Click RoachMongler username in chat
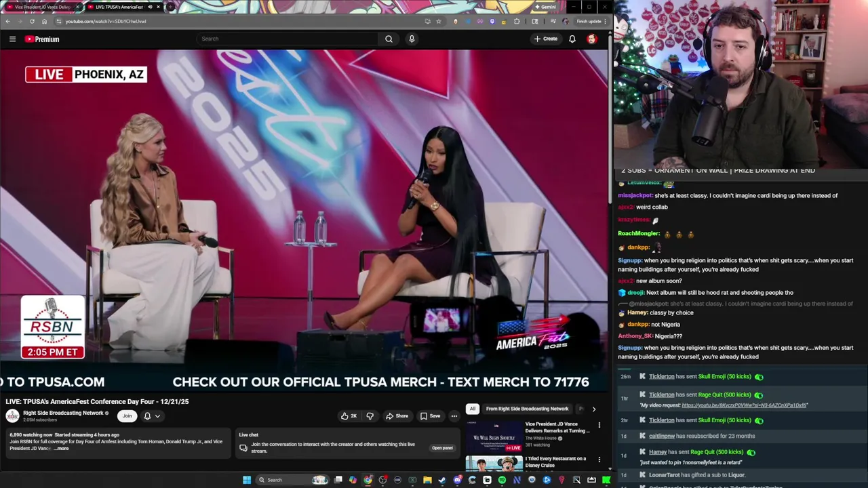This screenshot has height=488, width=868. (639, 234)
